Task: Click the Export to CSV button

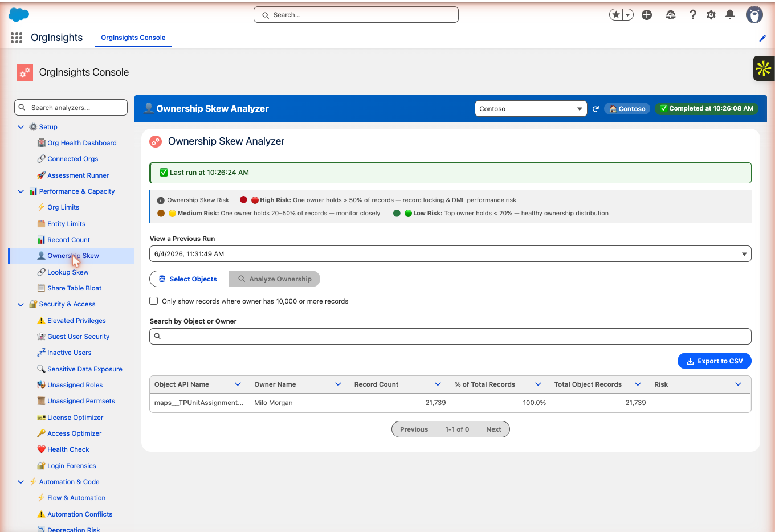Action: point(715,361)
